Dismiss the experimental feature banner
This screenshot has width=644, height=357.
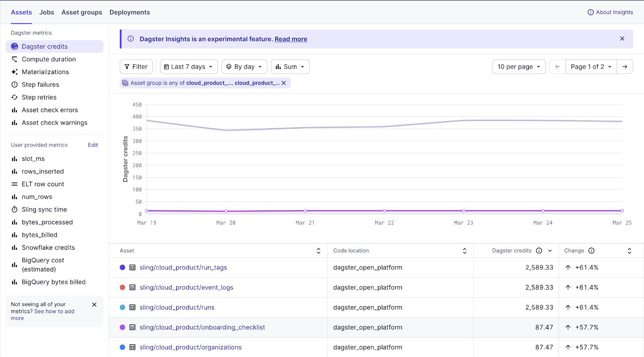pyautogui.click(x=622, y=39)
